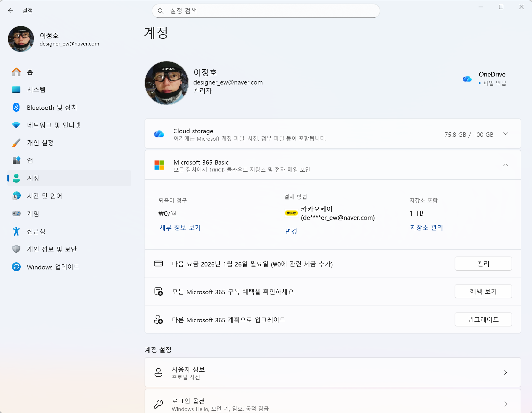The image size is (532, 413).
Task: Click the 1 TB storage amount
Action: pyautogui.click(x=416, y=213)
